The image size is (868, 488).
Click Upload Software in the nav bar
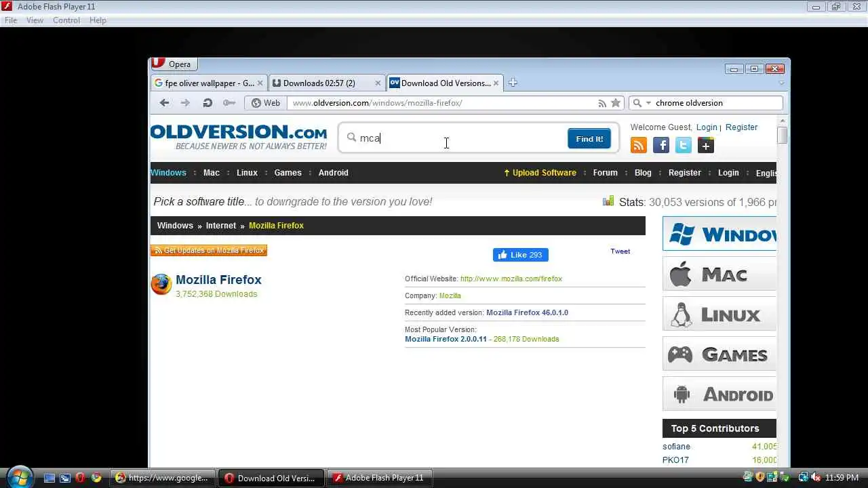[x=540, y=173]
